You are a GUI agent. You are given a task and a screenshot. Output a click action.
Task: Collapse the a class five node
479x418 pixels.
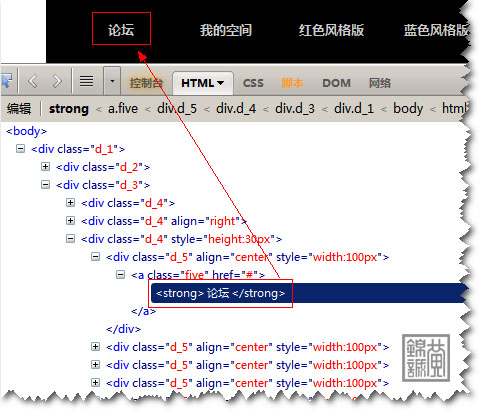tap(120, 275)
